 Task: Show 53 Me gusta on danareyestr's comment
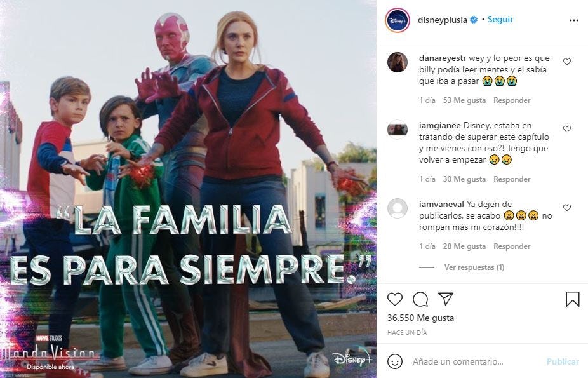click(464, 100)
